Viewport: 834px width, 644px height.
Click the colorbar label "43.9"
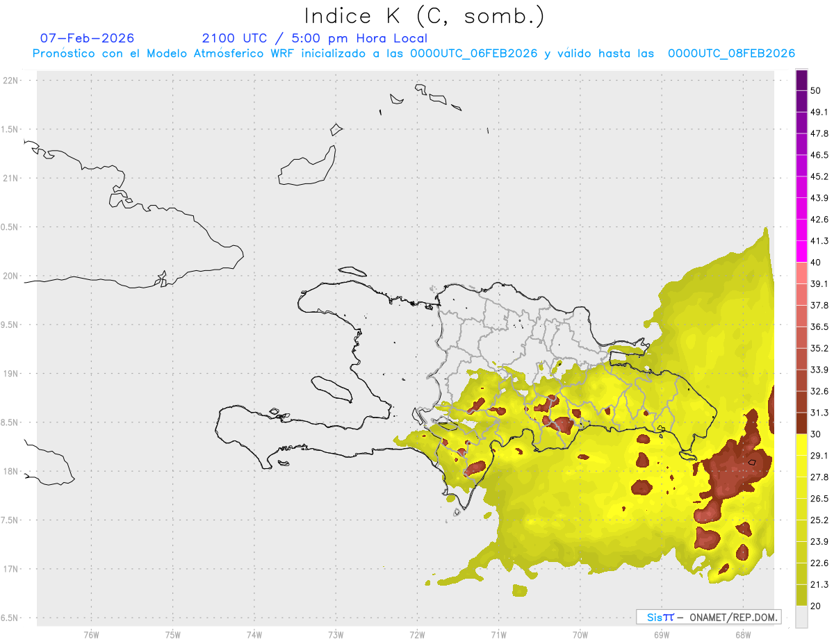(819, 198)
